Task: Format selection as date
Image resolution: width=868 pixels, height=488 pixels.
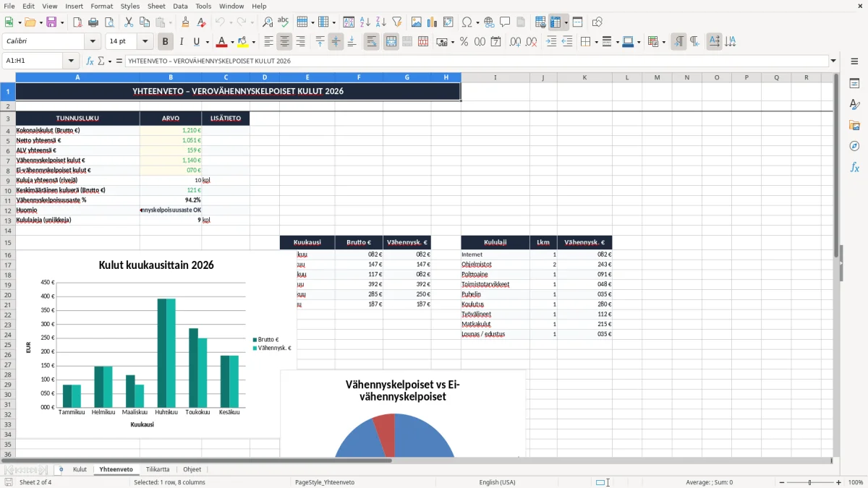Action: tap(495, 42)
